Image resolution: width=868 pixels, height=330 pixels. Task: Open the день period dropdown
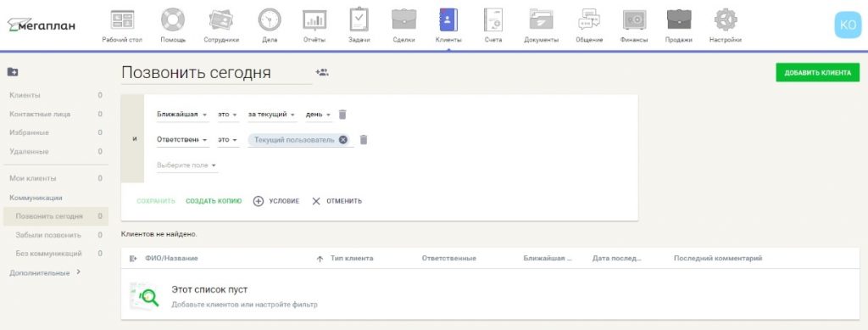pos(319,115)
